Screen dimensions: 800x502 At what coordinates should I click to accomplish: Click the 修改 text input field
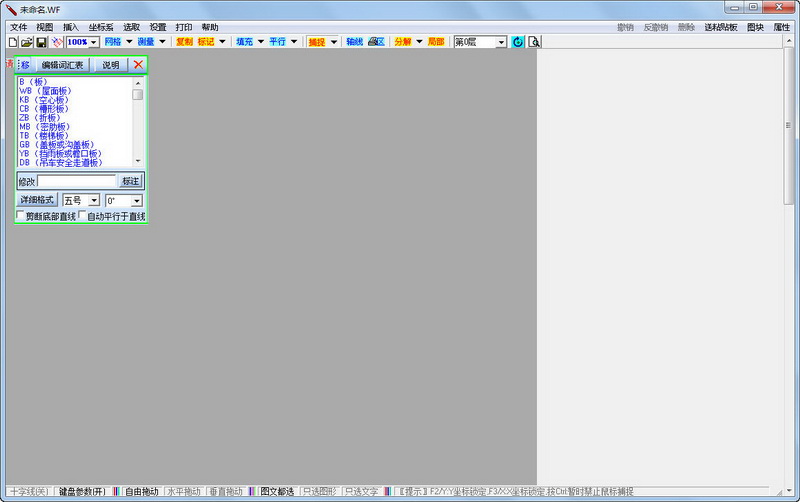click(x=77, y=181)
